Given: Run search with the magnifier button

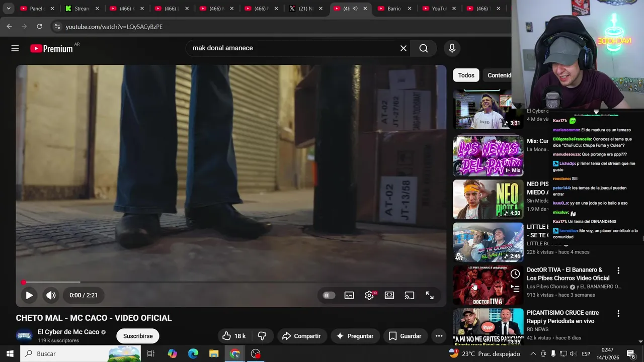Looking at the screenshot, I should (x=424, y=48).
